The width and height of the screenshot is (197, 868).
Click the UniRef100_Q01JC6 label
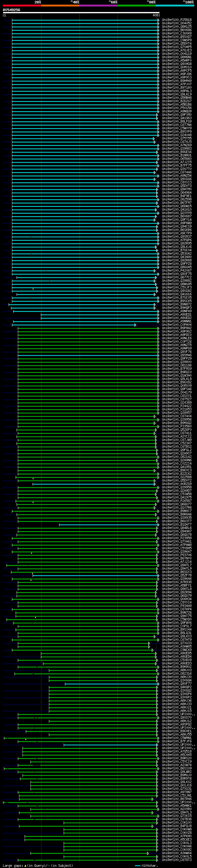coord(176,785)
